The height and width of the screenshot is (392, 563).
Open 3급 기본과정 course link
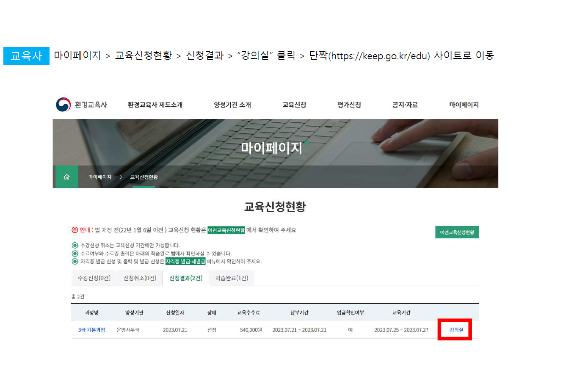click(x=91, y=330)
